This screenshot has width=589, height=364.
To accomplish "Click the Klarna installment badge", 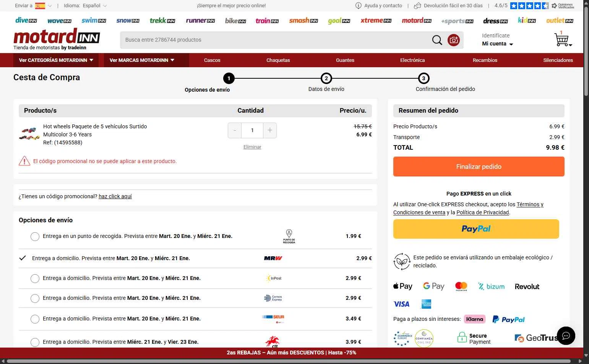I will coord(475,319).
